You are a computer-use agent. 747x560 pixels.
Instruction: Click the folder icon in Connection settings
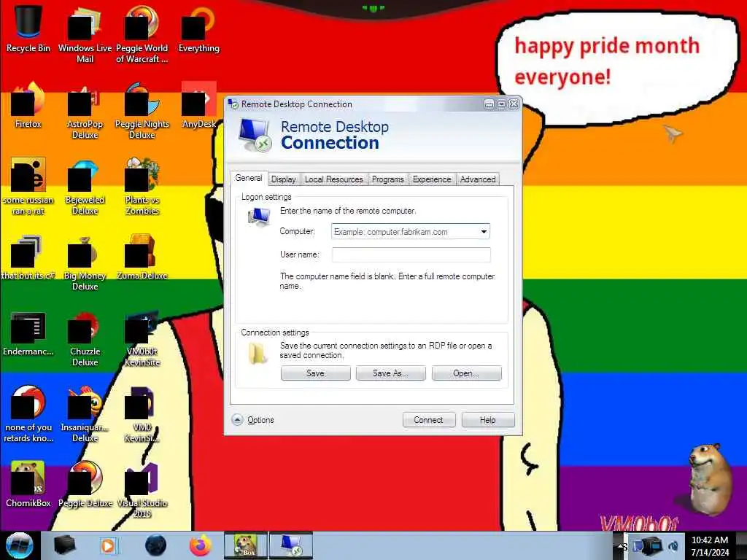pos(258,354)
